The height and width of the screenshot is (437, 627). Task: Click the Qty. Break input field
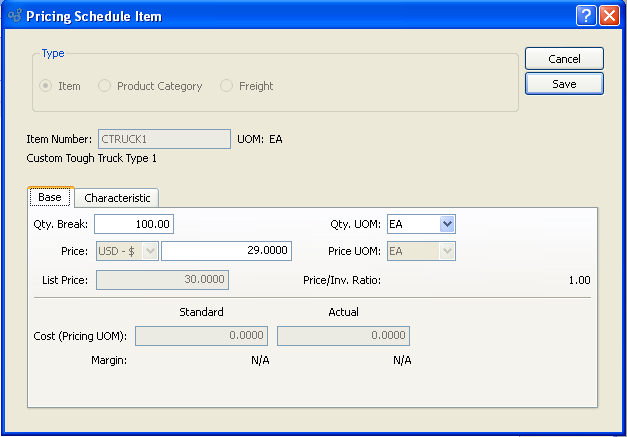(x=134, y=224)
